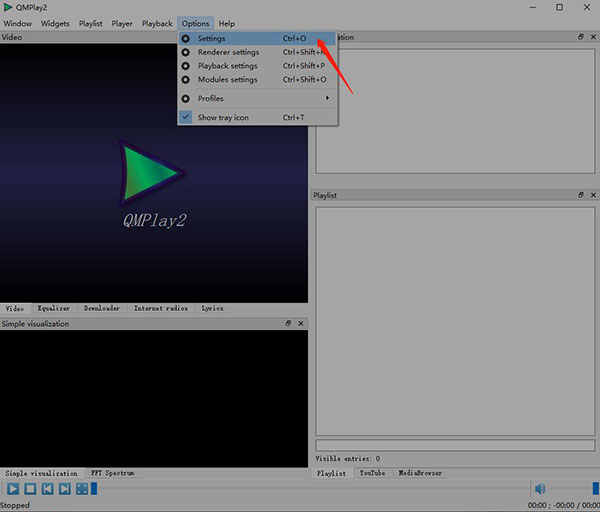Skip to the previous track button
This screenshot has width=600, height=512.
47,489
